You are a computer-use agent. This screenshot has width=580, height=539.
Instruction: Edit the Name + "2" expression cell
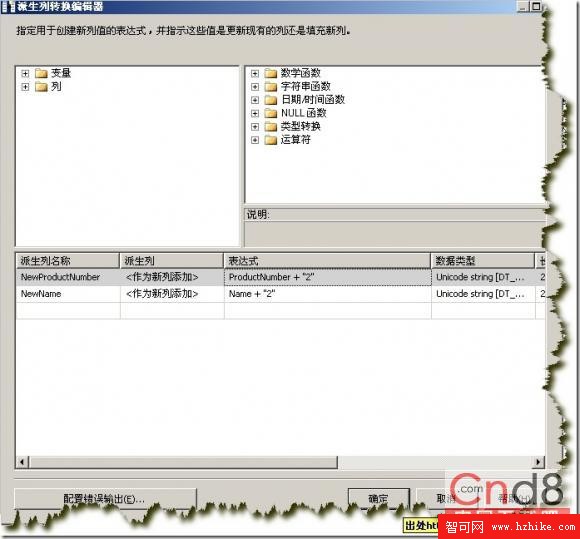click(328, 294)
